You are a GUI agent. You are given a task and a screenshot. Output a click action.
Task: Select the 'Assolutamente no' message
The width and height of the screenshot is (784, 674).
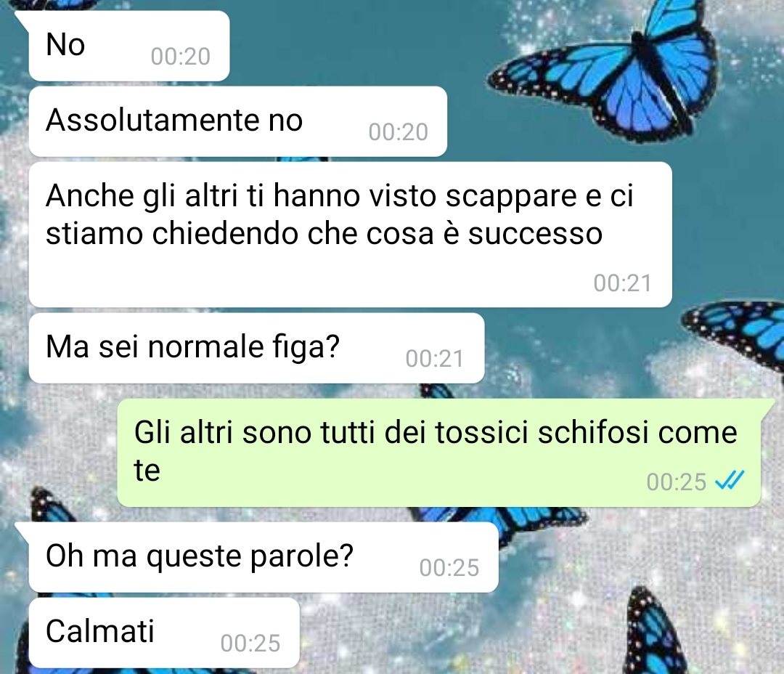tap(237, 121)
